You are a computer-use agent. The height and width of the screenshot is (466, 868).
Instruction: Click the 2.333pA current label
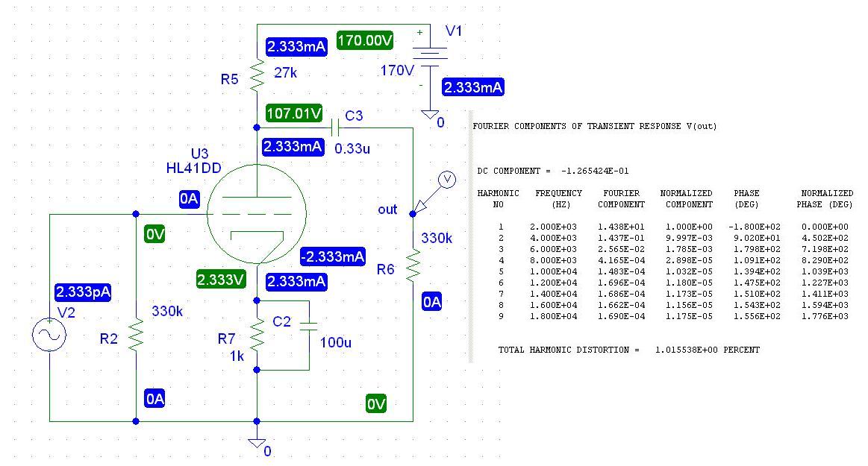pyautogui.click(x=83, y=292)
